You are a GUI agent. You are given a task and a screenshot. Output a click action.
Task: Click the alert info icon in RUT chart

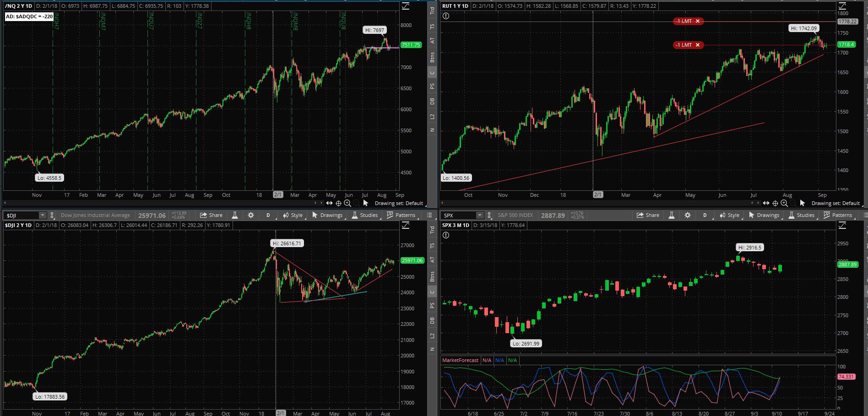click(x=446, y=16)
